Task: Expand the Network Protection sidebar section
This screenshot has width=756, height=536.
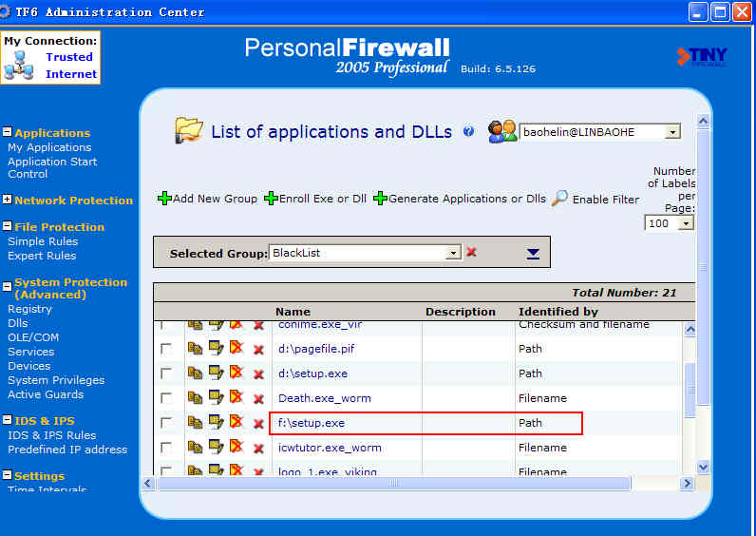Action: tap(8, 200)
